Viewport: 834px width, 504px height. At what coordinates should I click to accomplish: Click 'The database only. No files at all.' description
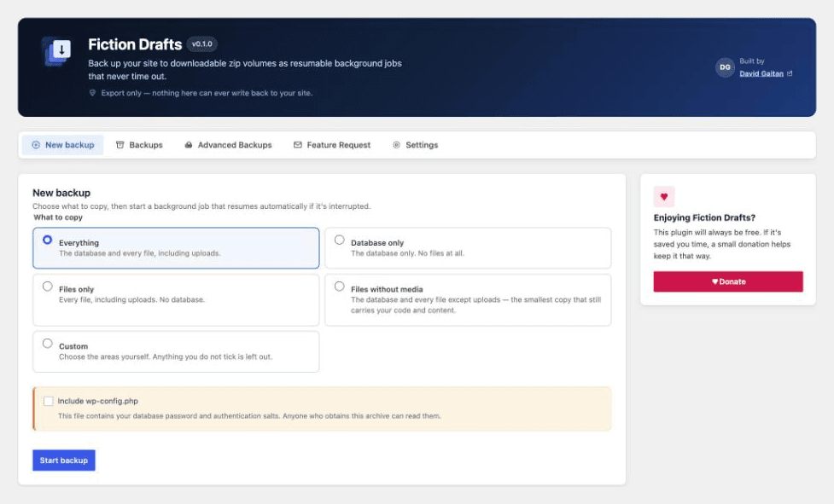(x=407, y=253)
